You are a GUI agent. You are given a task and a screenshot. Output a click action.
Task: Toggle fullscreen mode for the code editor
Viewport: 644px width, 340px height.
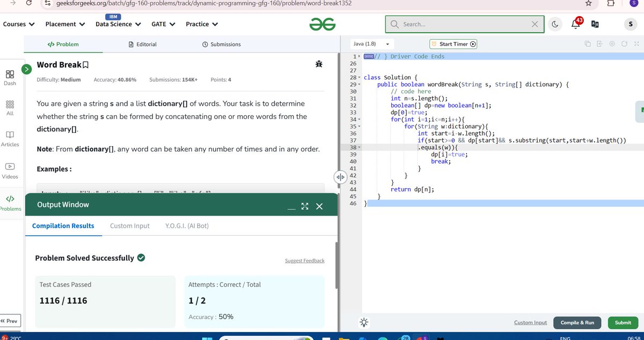[636, 44]
